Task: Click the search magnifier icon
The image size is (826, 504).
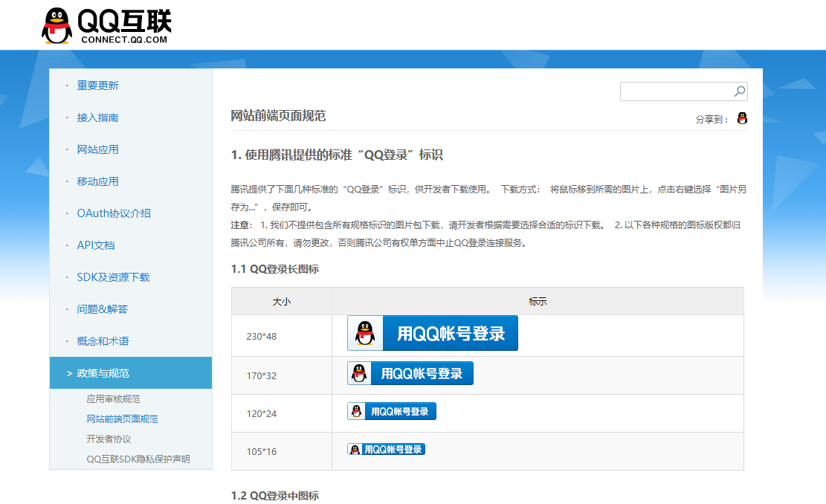Action: click(x=739, y=91)
